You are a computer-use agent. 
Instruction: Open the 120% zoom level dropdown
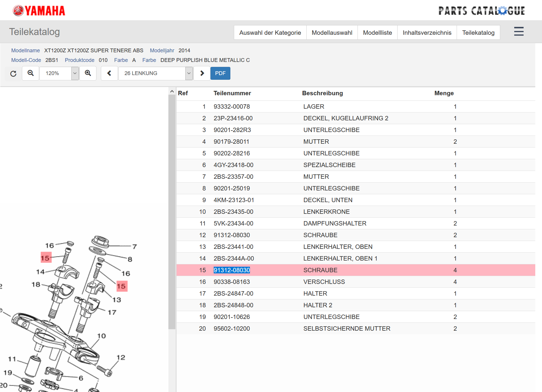pyautogui.click(x=75, y=73)
